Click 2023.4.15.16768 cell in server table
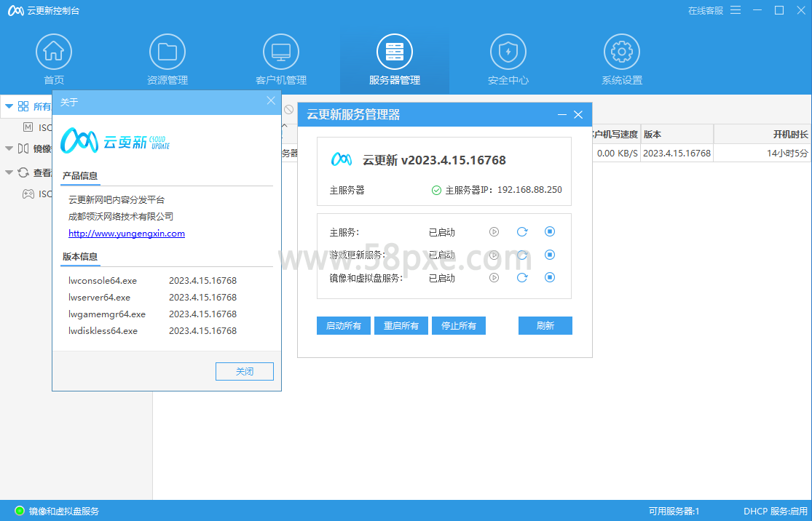The image size is (812, 521). (677, 153)
